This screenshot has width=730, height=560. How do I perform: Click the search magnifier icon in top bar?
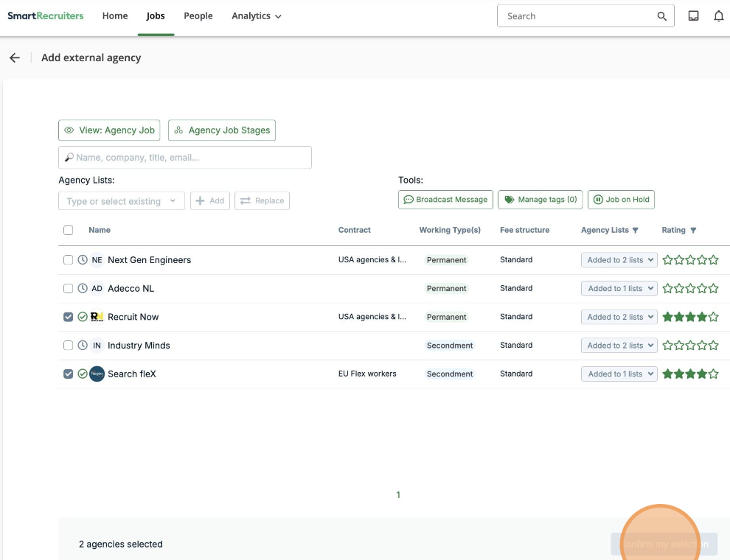pyautogui.click(x=661, y=16)
